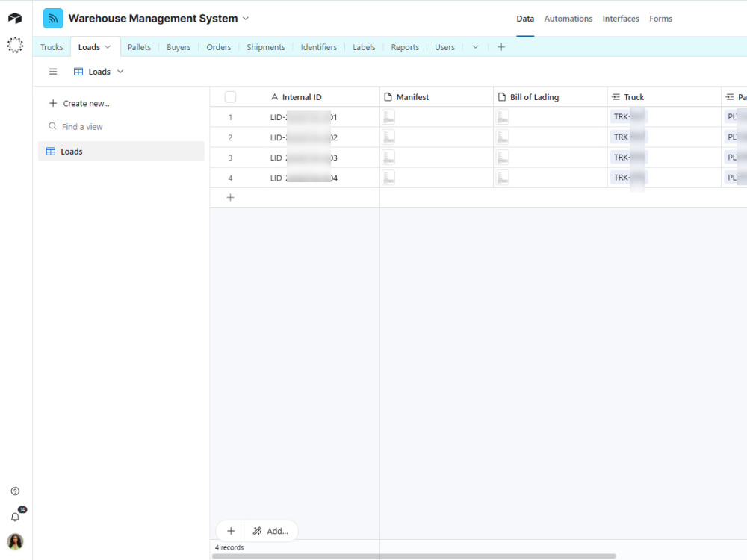This screenshot has width=747, height=560.
Task: Click the TRK linked record in row 1
Action: 629,116
